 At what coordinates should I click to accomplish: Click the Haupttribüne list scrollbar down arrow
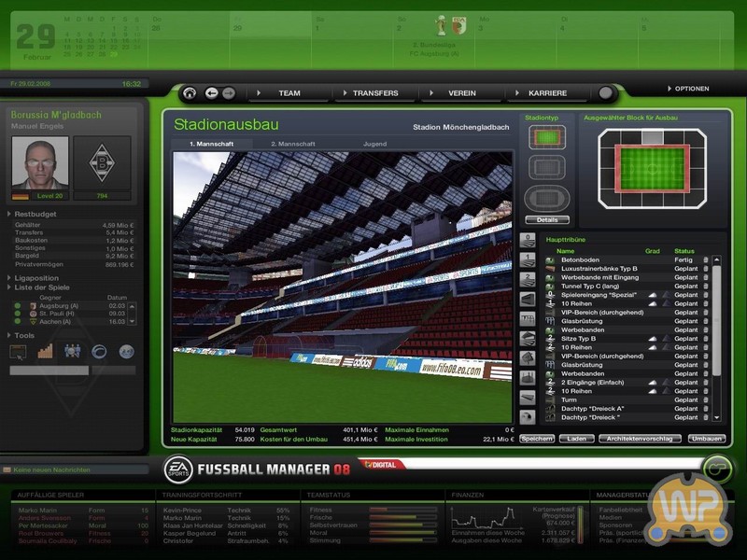(716, 417)
